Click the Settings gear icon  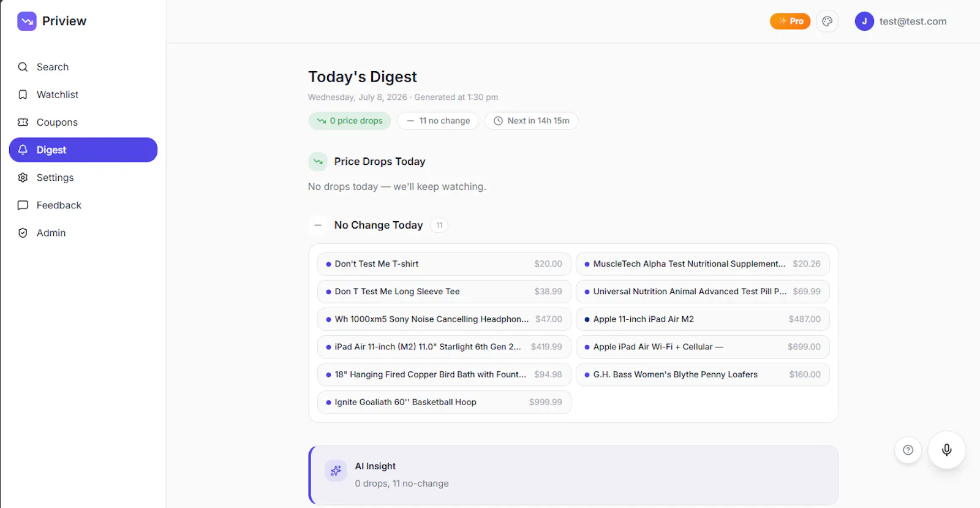pyautogui.click(x=23, y=177)
